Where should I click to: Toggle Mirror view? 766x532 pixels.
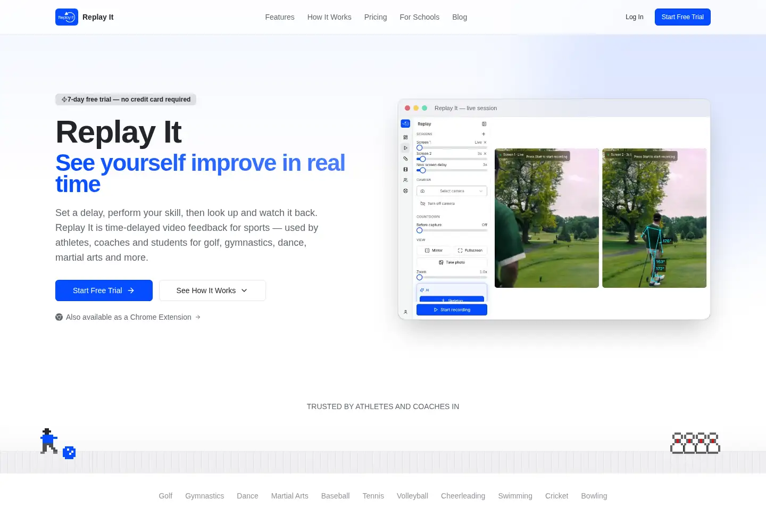click(x=434, y=250)
